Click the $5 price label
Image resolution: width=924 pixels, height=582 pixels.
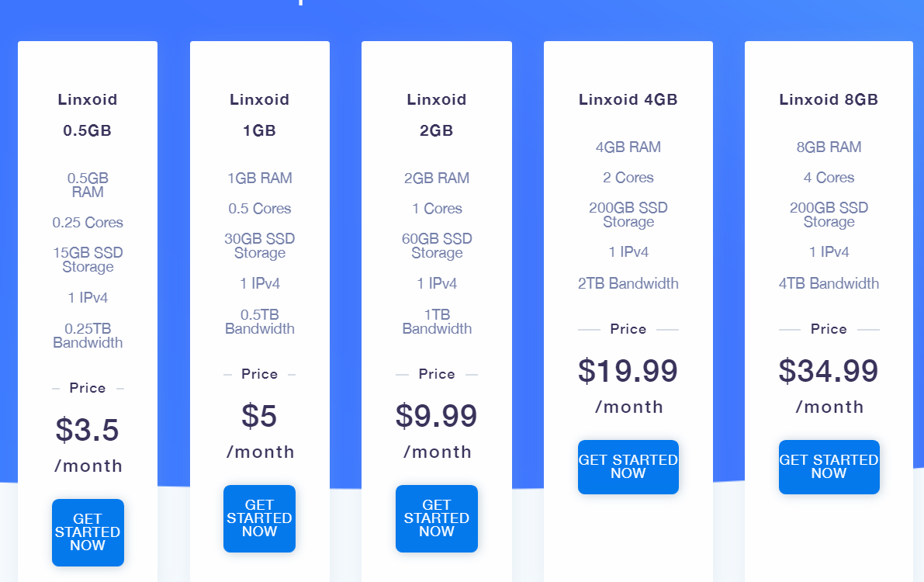(259, 416)
